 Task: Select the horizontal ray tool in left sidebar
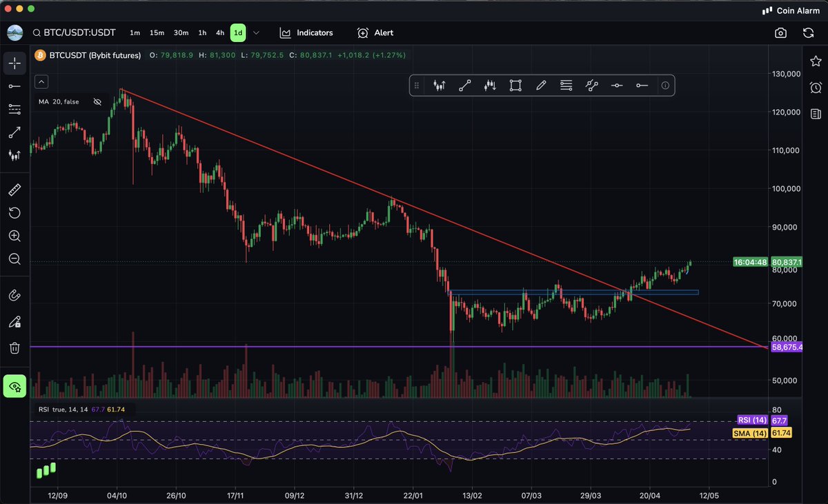click(14, 86)
